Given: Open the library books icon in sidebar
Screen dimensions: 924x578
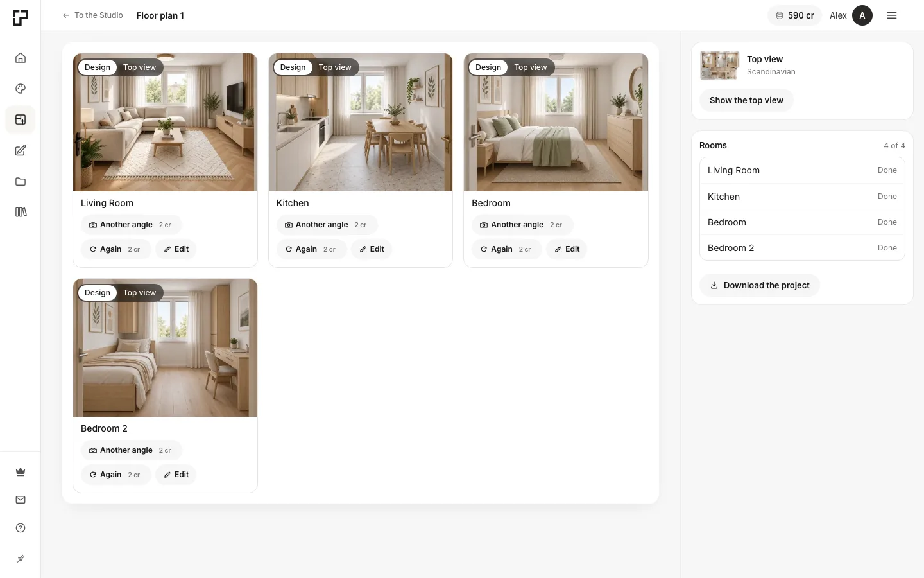Looking at the screenshot, I should [x=21, y=212].
